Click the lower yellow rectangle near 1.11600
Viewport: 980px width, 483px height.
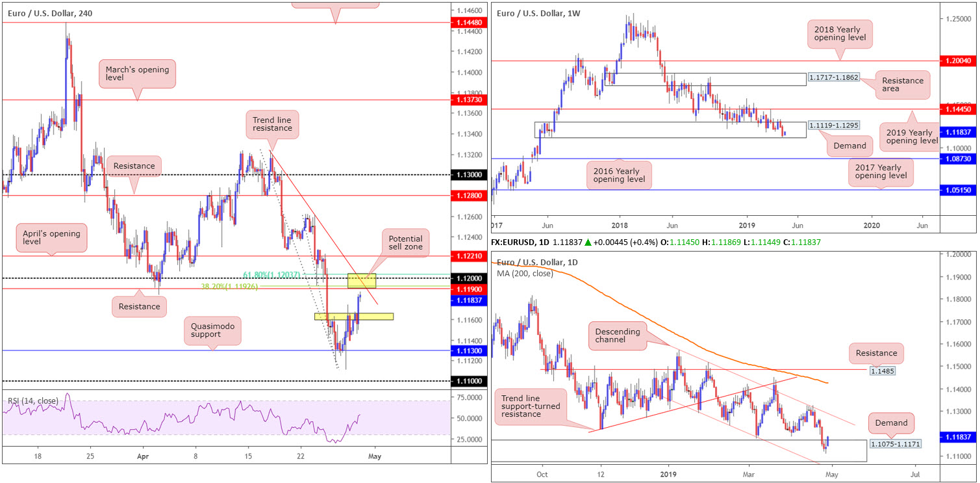tap(354, 317)
